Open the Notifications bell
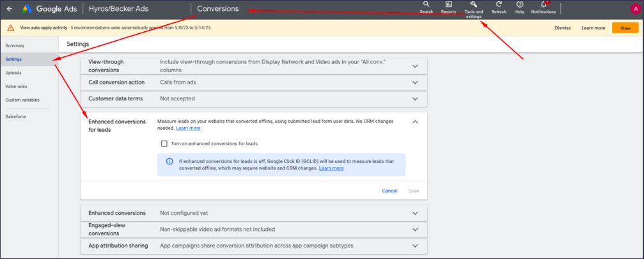Screen dimensions: 644x259 (544, 7)
